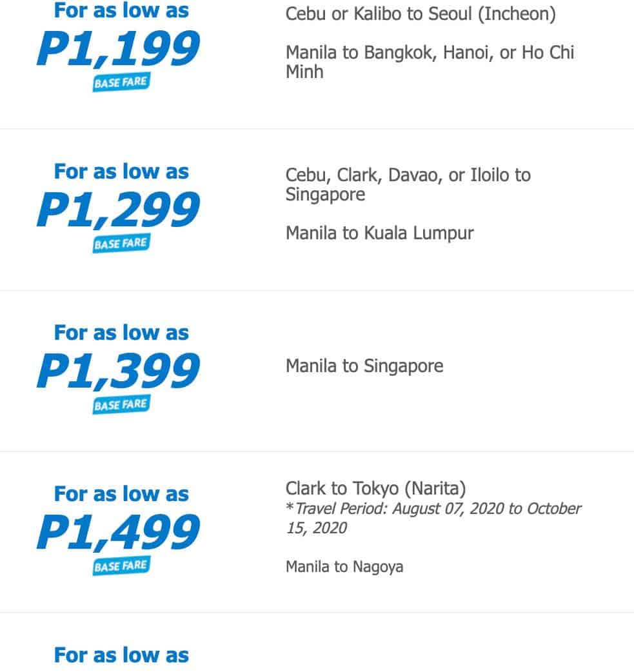This screenshot has height=672, width=634.
Task: Choose the Clark to Tokyo (Narita) route
Action: [x=375, y=488]
